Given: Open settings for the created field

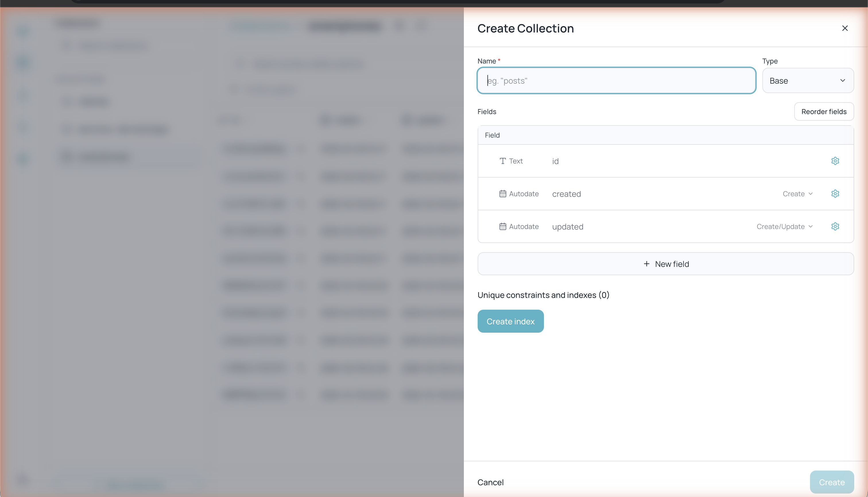Looking at the screenshot, I should pos(835,194).
